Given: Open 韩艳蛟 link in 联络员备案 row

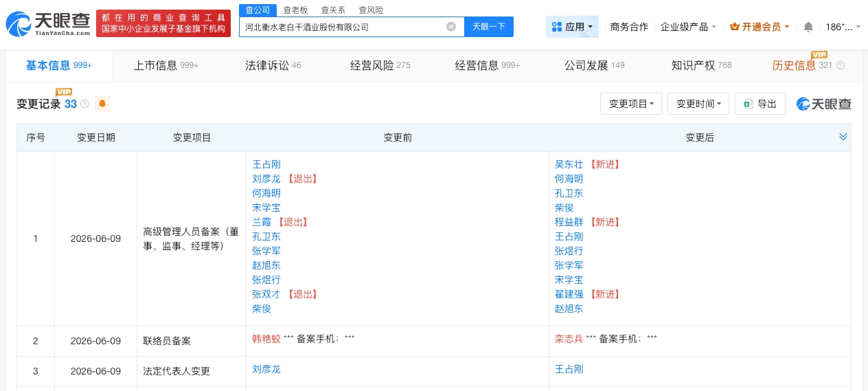Looking at the screenshot, I should [x=266, y=339].
